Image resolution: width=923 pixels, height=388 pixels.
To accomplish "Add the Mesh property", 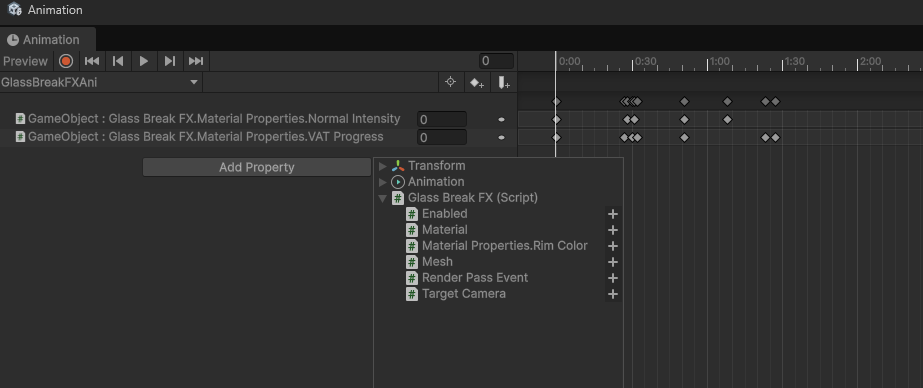I will 613,262.
